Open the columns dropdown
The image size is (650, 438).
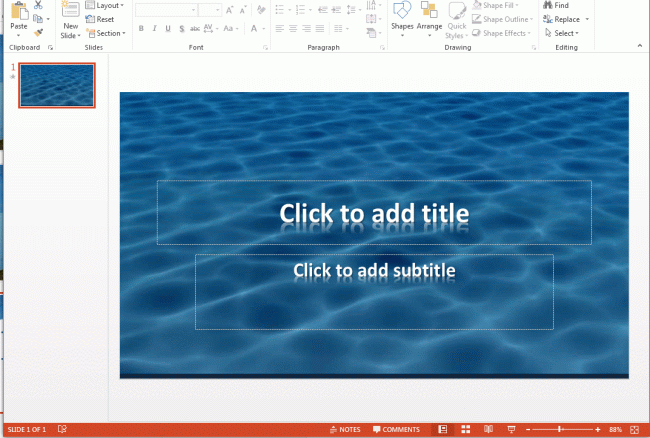[x=341, y=29]
